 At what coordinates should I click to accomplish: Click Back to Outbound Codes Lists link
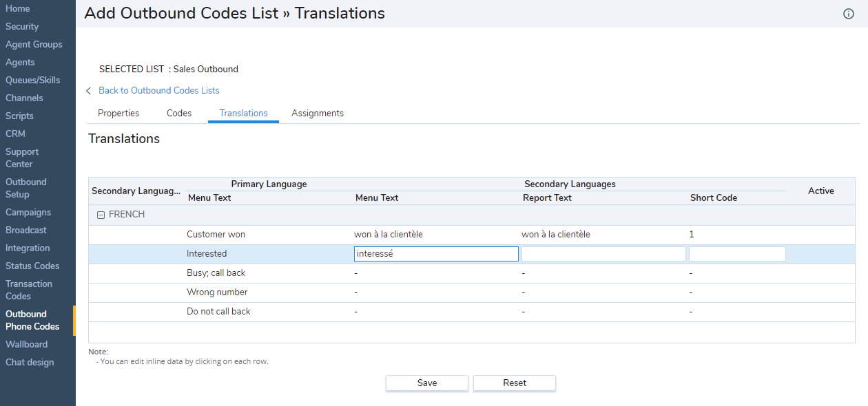[x=159, y=91]
